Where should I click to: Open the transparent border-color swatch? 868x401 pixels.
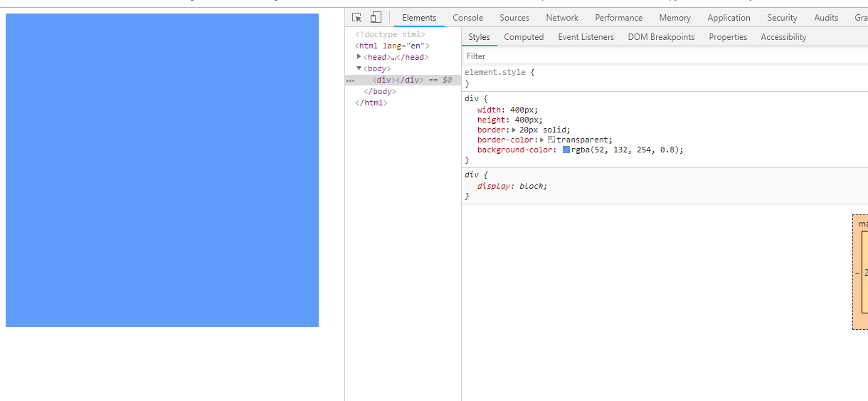(x=551, y=140)
